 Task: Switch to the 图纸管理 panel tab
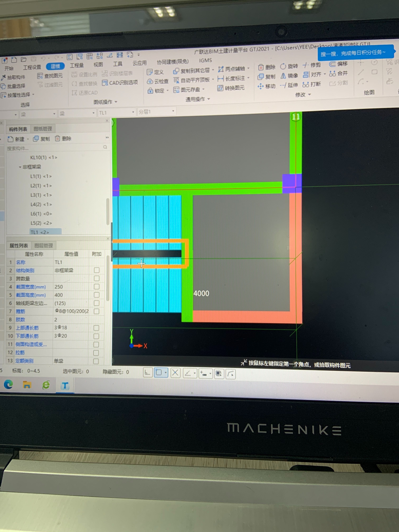43,129
